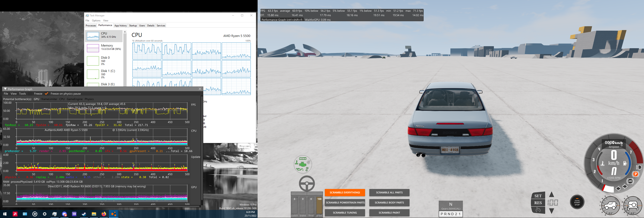The image size is (644, 218).
Task: Click the cruise control RES button
Action: click(538, 203)
